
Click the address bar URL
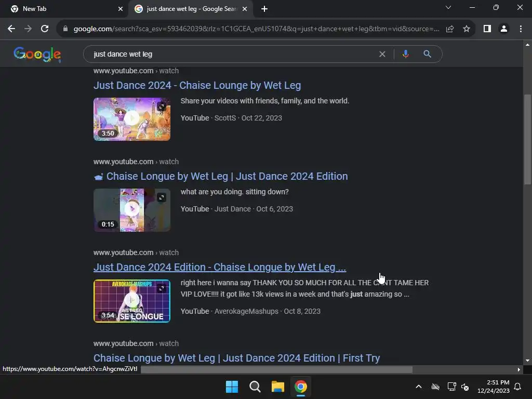tap(256, 29)
